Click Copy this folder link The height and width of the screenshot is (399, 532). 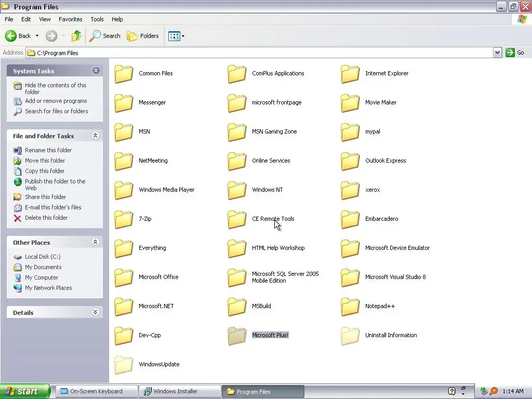[x=45, y=170]
